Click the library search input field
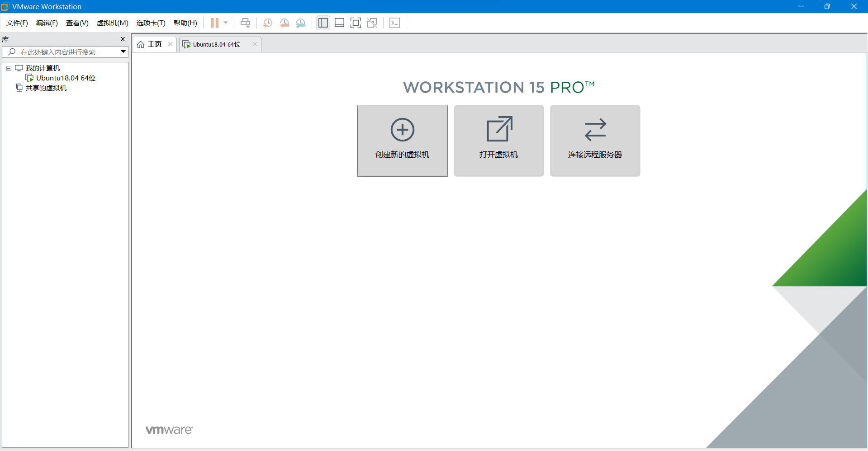868x451 pixels. [65, 52]
